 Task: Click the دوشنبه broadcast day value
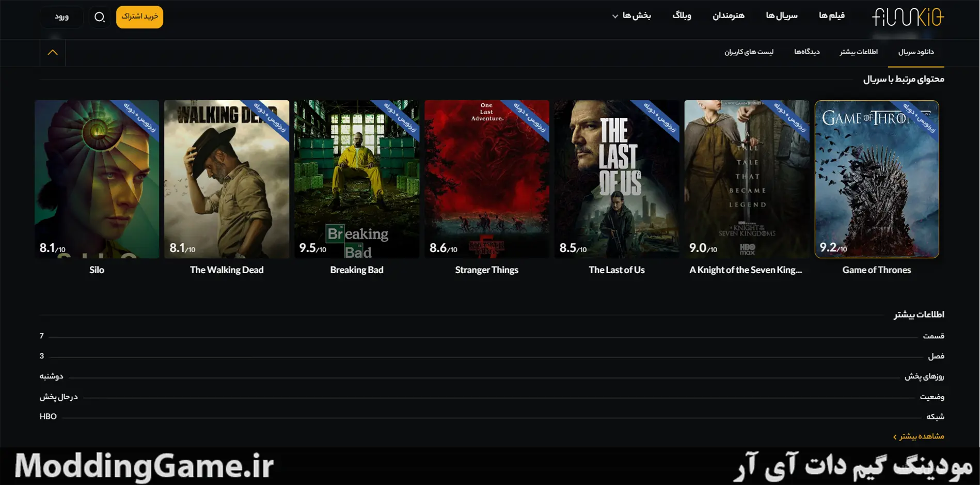coord(51,377)
